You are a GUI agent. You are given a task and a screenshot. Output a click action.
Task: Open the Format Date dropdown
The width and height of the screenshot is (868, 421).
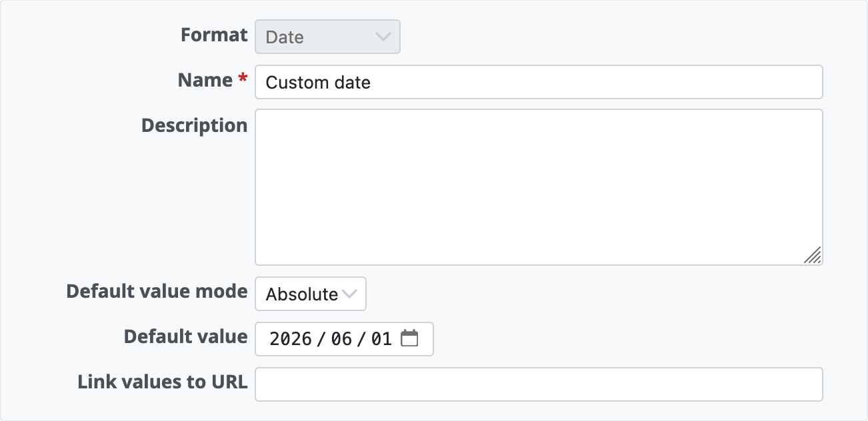click(x=327, y=37)
